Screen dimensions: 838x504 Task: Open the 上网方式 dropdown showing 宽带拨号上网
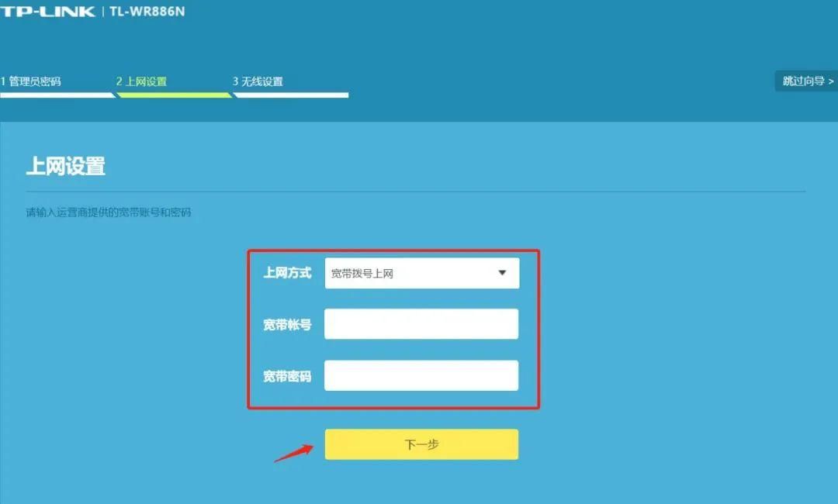click(421, 274)
